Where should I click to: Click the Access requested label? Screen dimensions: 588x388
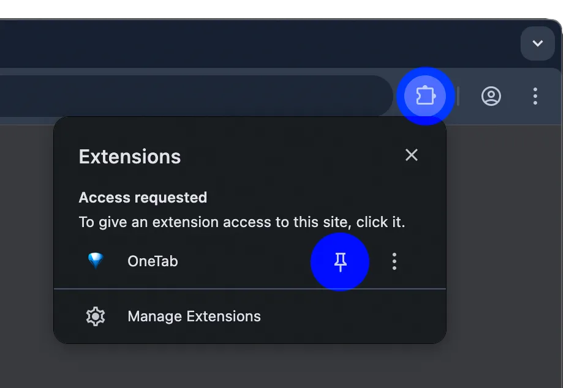pos(143,198)
